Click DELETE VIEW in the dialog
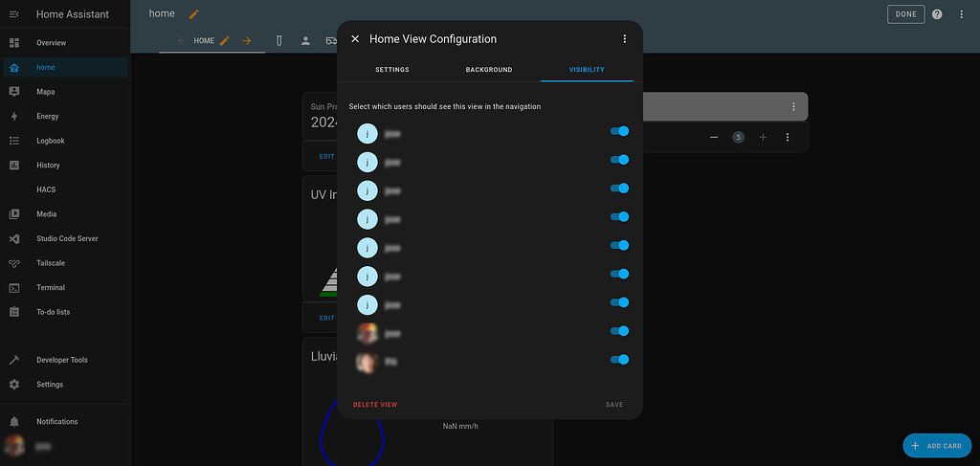 coord(375,405)
